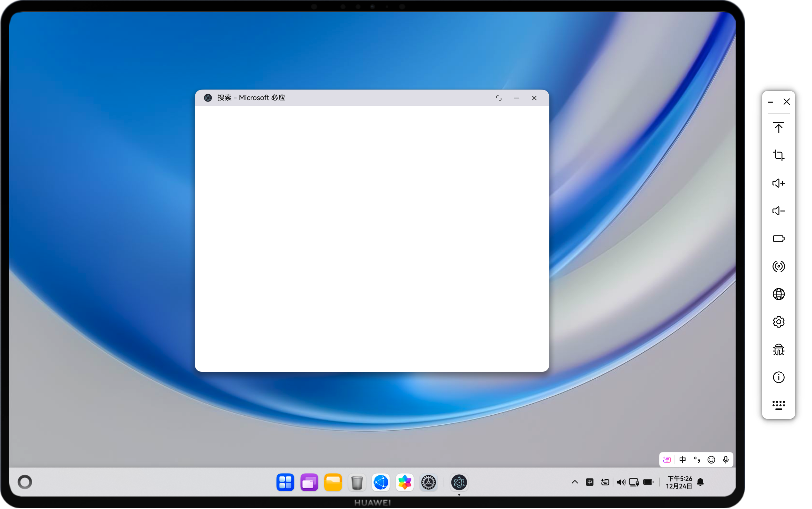812x509 pixels.
Task: Click the crop screenshot icon in emulator sidebar
Action: pos(778,155)
